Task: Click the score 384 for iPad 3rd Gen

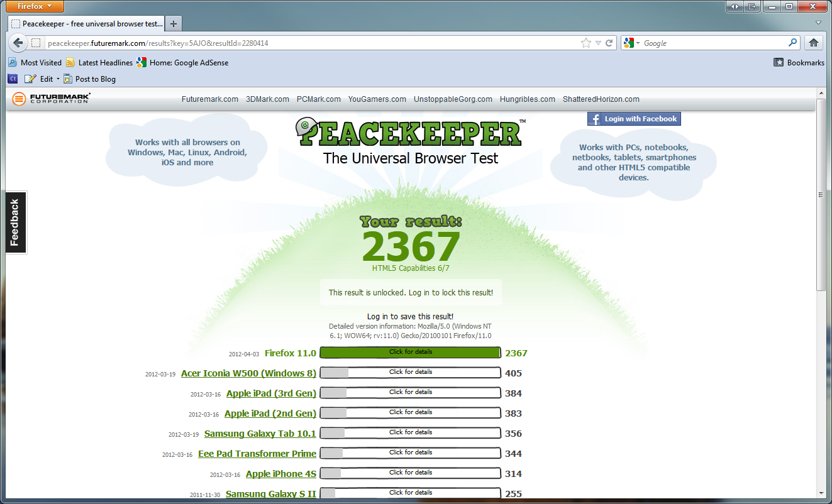Action: [513, 393]
